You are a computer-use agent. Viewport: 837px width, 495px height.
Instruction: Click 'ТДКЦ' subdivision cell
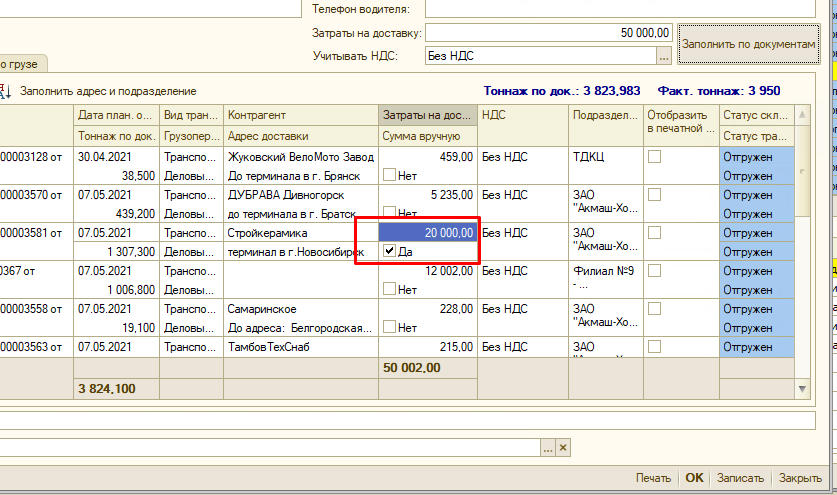606,166
